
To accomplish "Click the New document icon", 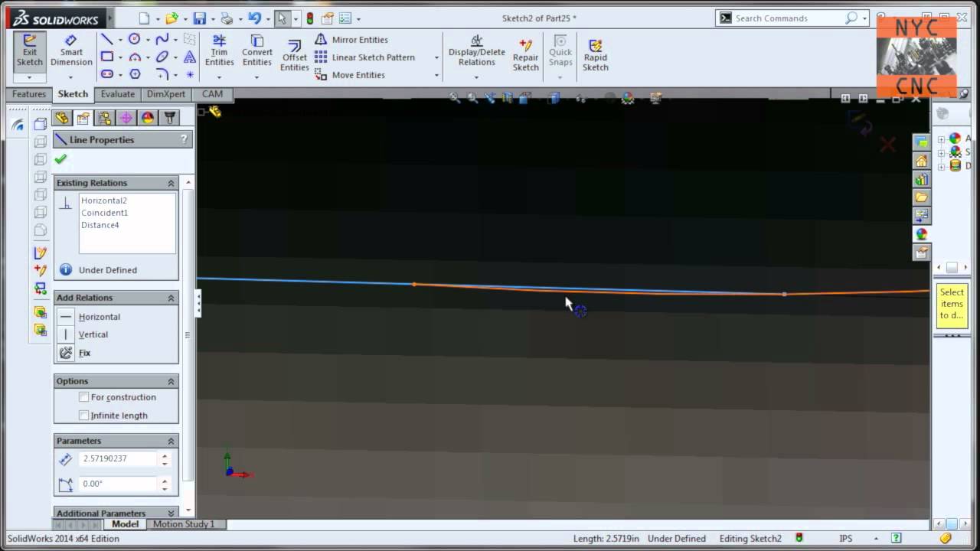I will (145, 18).
